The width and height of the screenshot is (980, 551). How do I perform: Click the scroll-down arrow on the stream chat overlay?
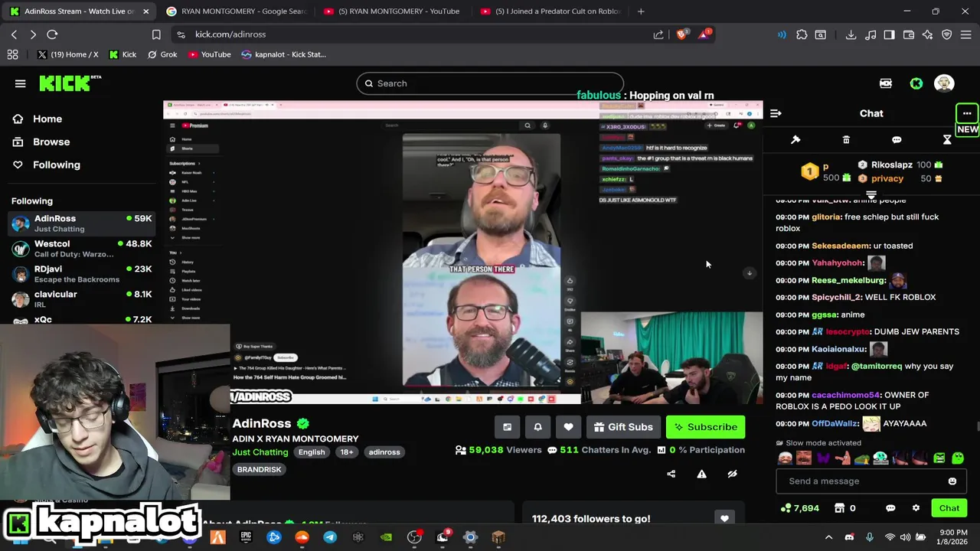point(750,273)
